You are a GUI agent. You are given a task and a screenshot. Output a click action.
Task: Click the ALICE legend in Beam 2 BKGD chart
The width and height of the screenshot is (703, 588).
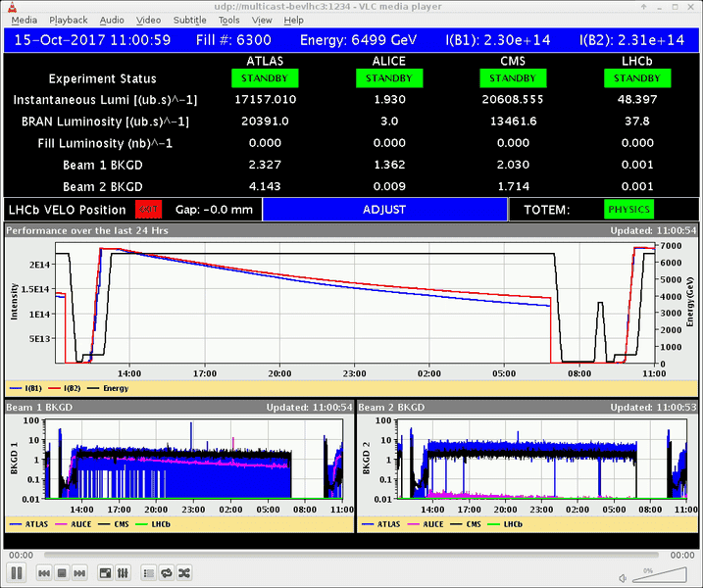(426, 524)
